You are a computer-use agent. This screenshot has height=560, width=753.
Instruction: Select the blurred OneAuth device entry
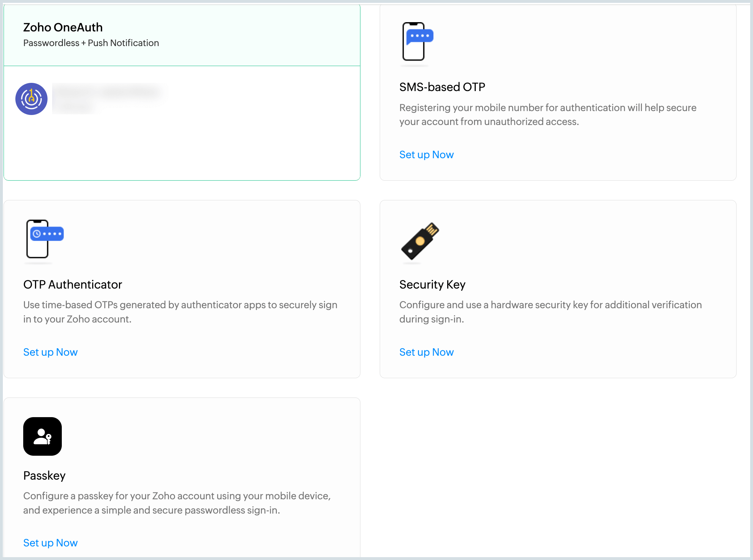point(107,98)
